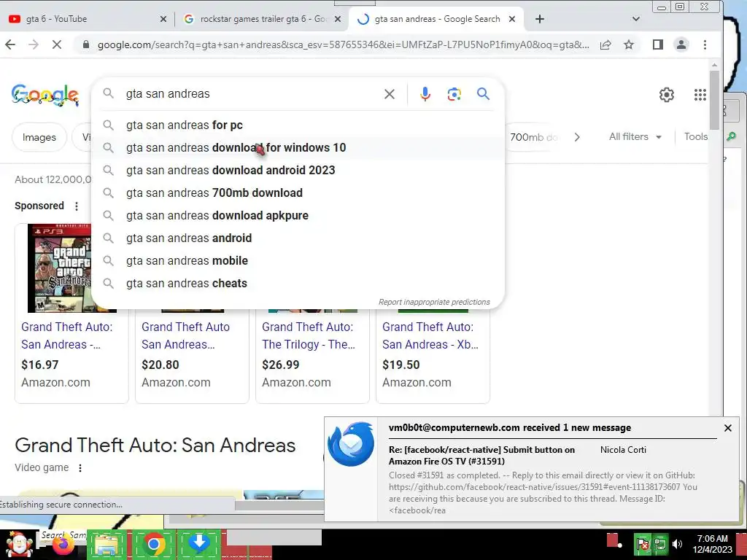Screen dimensions: 747x560
Task: Open Chrome three-dot menu
Action: pos(705,44)
